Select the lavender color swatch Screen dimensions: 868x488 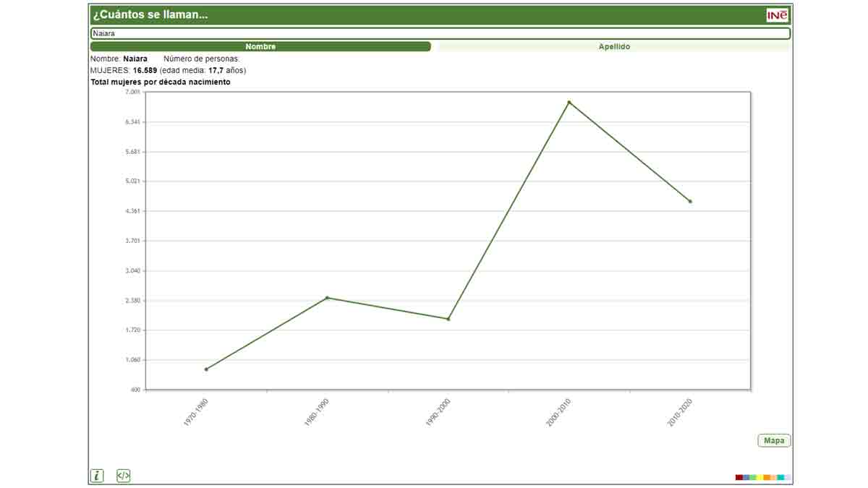(x=788, y=477)
